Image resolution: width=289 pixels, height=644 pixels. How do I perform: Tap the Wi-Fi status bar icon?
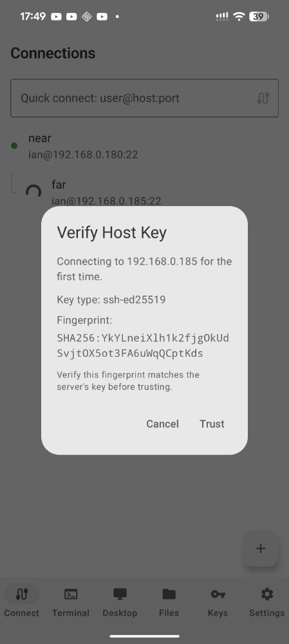point(239,17)
